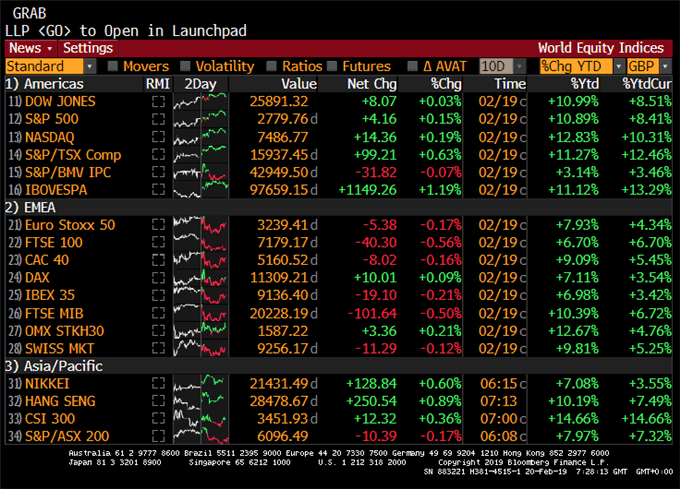Click the NIKKEI value 21431.49

coord(280,384)
